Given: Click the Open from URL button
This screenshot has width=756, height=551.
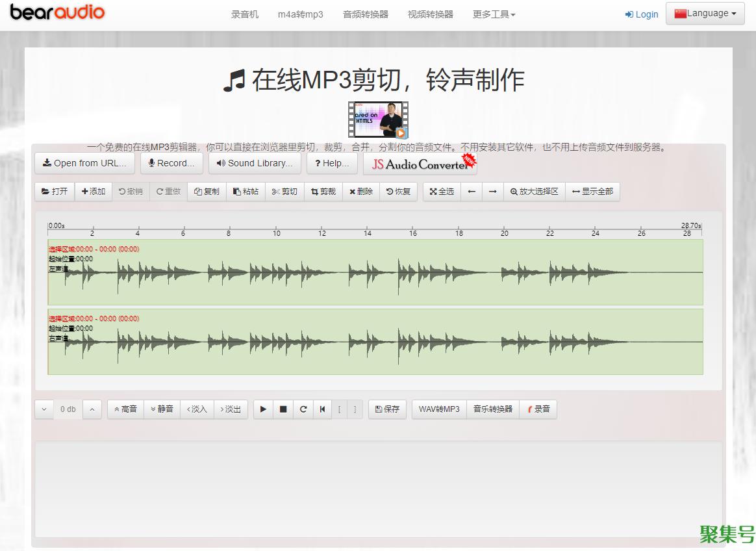Looking at the screenshot, I should tap(84, 163).
